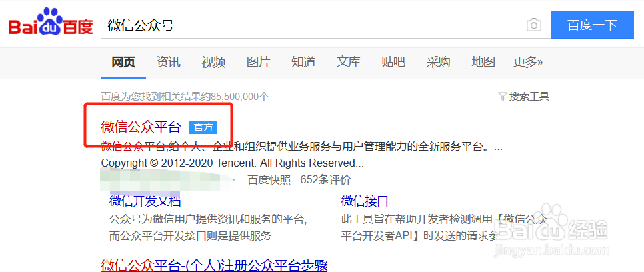Click the result count text 85,500,000个
The image size is (644, 272).
tap(240, 97)
